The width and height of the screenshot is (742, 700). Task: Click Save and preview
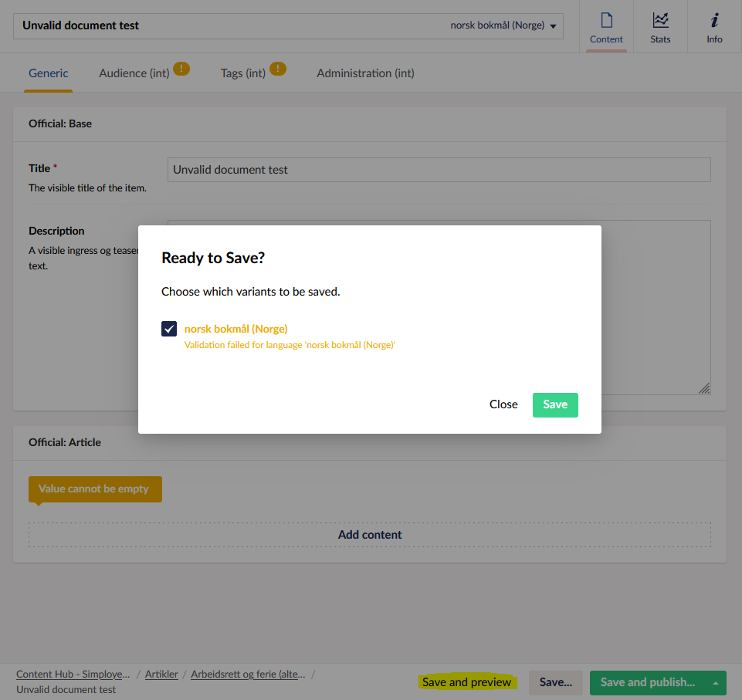tap(467, 682)
